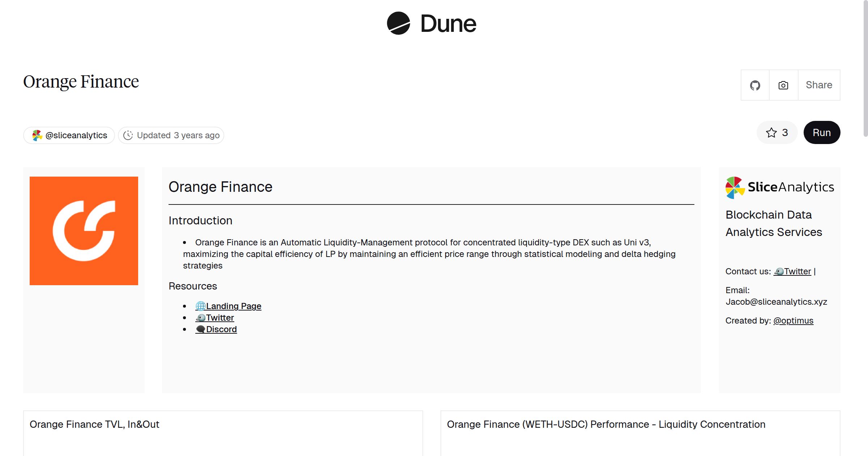Open the GitHub icon in the toolbar
Viewport: 868px width, 456px height.
(x=755, y=85)
